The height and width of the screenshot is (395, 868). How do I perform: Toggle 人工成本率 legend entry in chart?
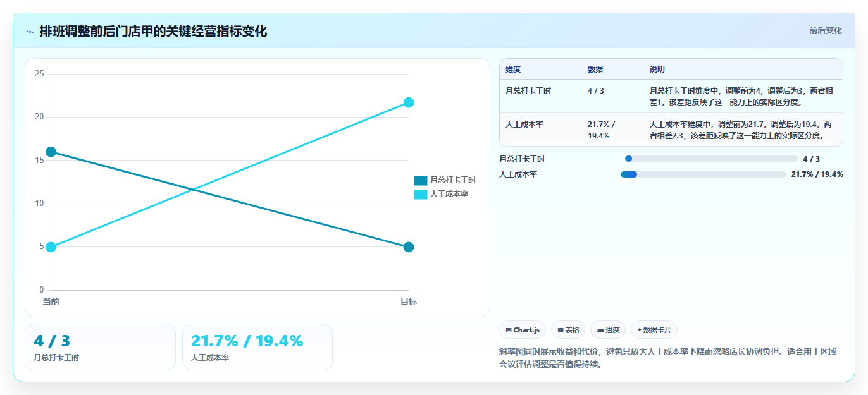pos(441,194)
